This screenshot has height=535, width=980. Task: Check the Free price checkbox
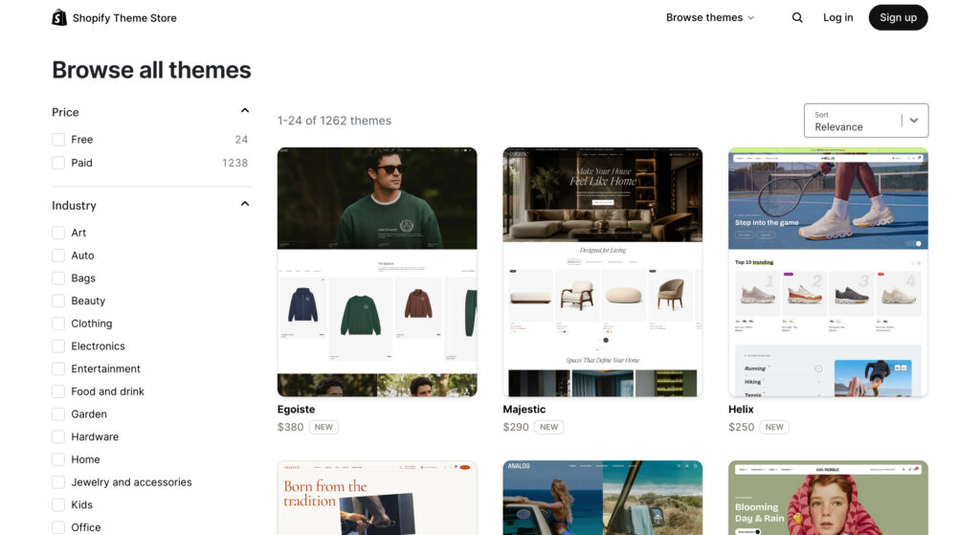point(58,140)
